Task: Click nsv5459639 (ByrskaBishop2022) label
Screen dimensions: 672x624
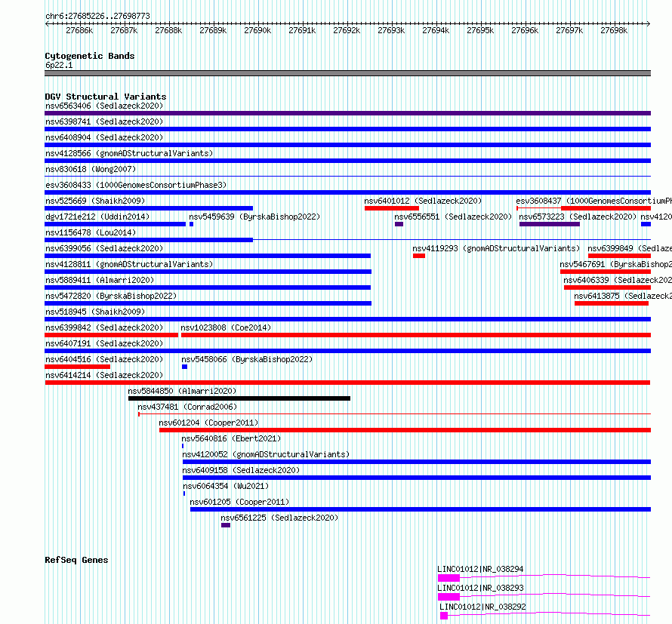Action: (254, 217)
